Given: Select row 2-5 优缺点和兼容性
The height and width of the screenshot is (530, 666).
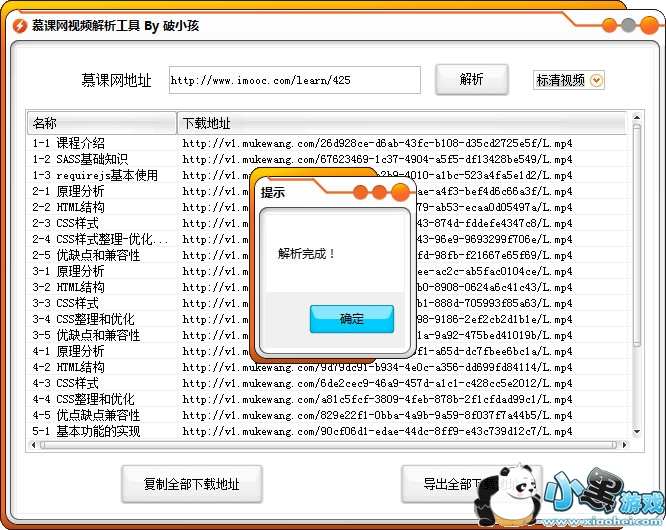Looking at the screenshot, I should point(327,255).
